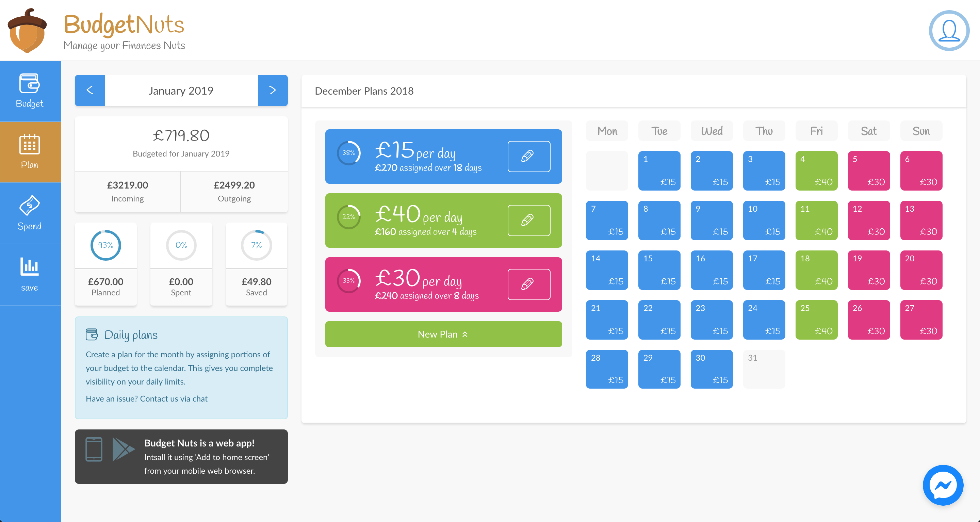The height and width of the screenshot is (522, 980).
Task: Click the BudgetNuts acorn logo
Action: (x=27, y=30)
